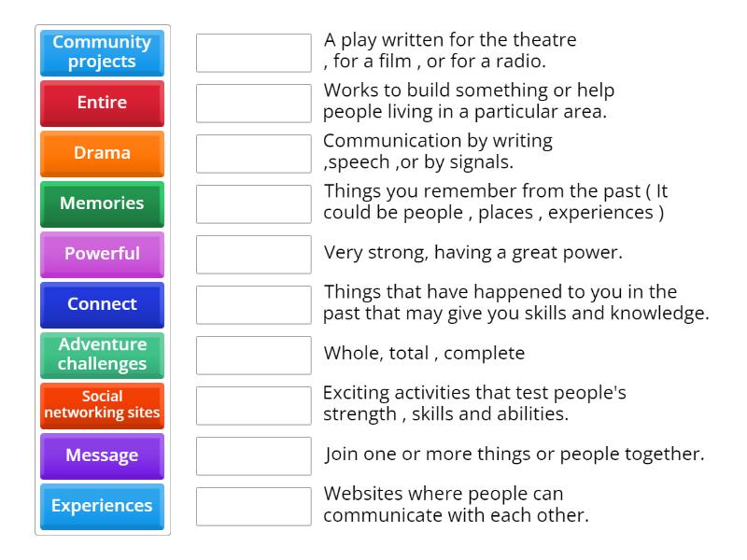Select the Adventure challenges tile
Image resolution: width=747 pixels, height=560 pixels.
click(x=102, y=355)
